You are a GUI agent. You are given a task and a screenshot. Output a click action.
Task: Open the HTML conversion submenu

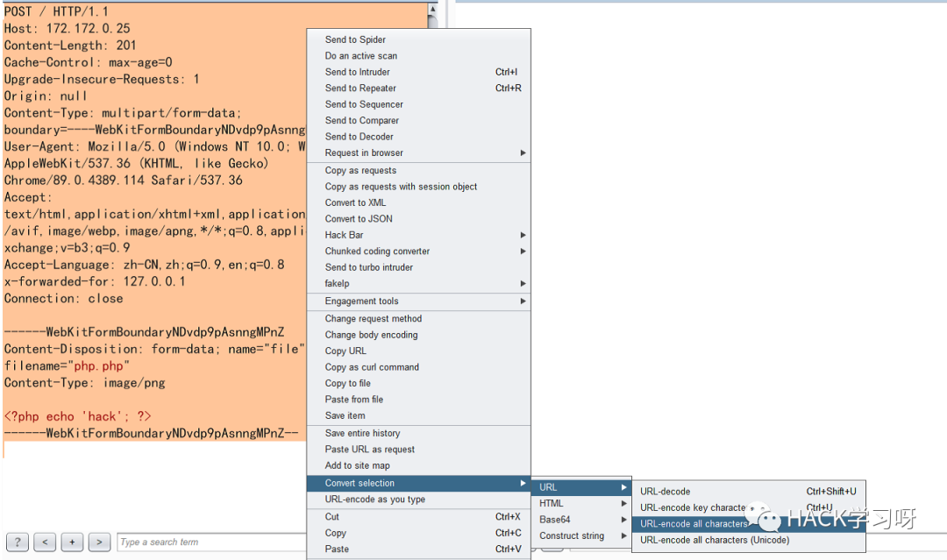pyautogui.click(x=581, y=503)
